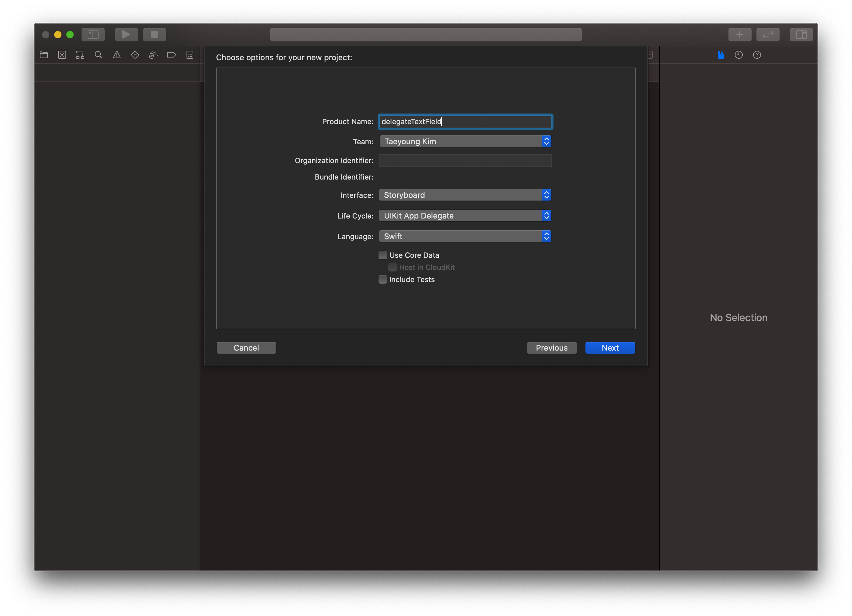The image size is (852, 616).
Task: Open the Interface dropdown showing Storyboard
Action: 465,195
